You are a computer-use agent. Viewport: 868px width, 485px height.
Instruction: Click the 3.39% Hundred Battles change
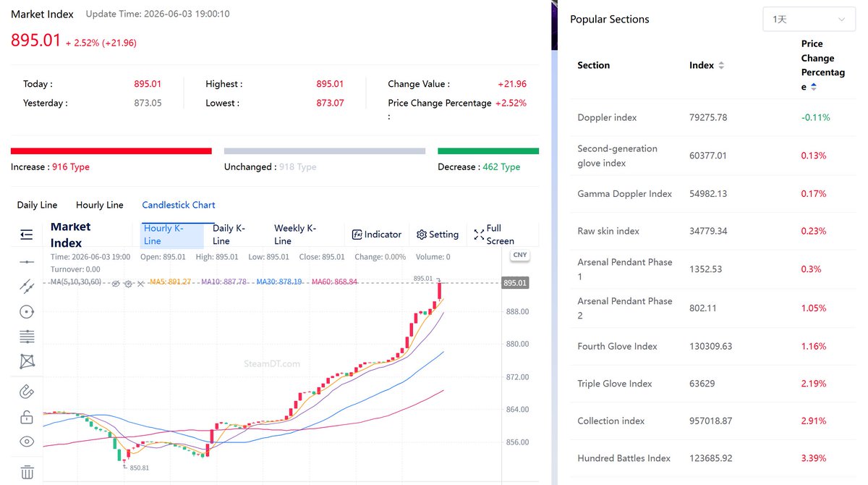(x=814, y=458)
